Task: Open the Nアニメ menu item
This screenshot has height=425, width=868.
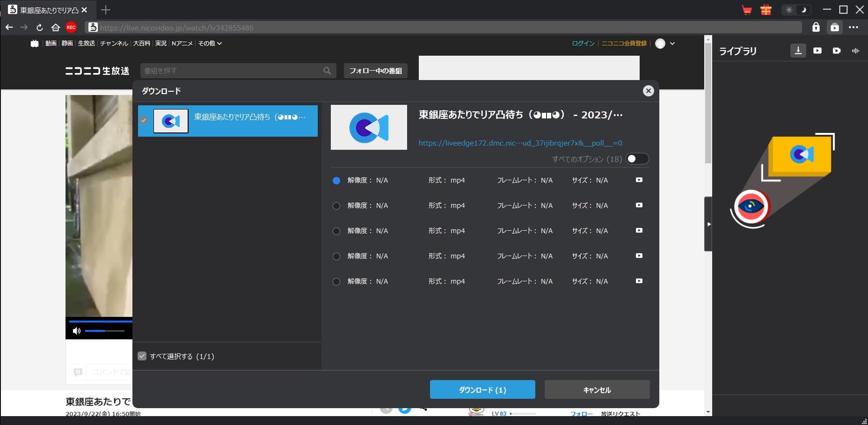Action: (x=182, y=44)
